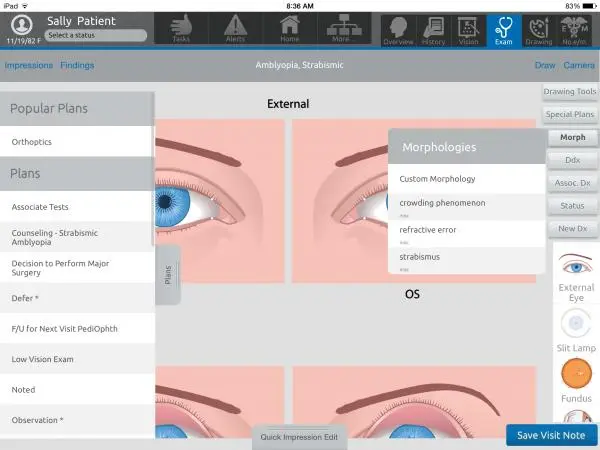This screenshot has width=600, height=450.
Task: Select refractive error morphology
Action: pyautogui.click(x=466, y=234)
